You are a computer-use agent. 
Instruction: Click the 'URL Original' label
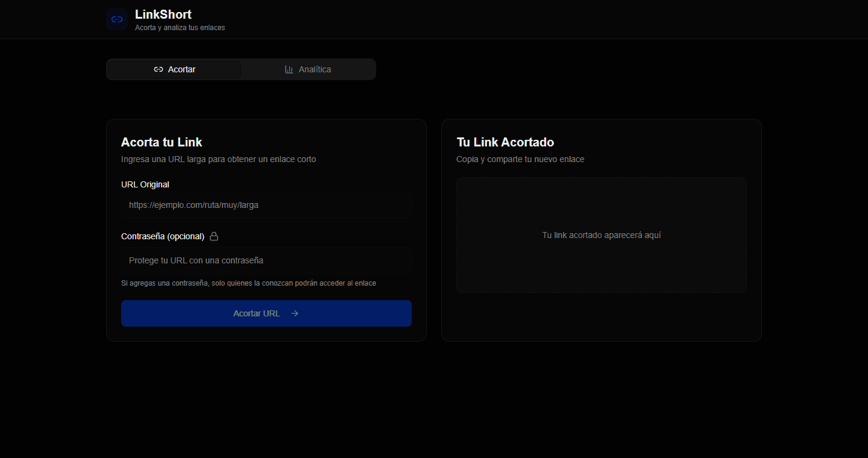coord(145,184)
